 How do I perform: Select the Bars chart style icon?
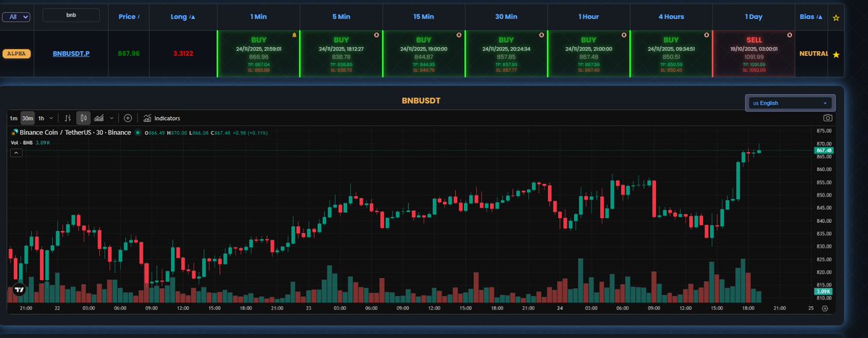tap(68, 119)
